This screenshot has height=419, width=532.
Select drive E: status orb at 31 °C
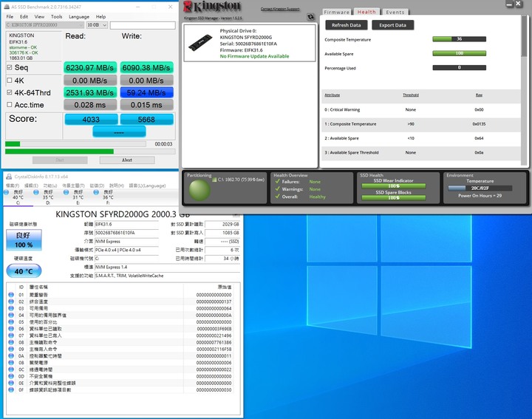[x=66, y=192]
